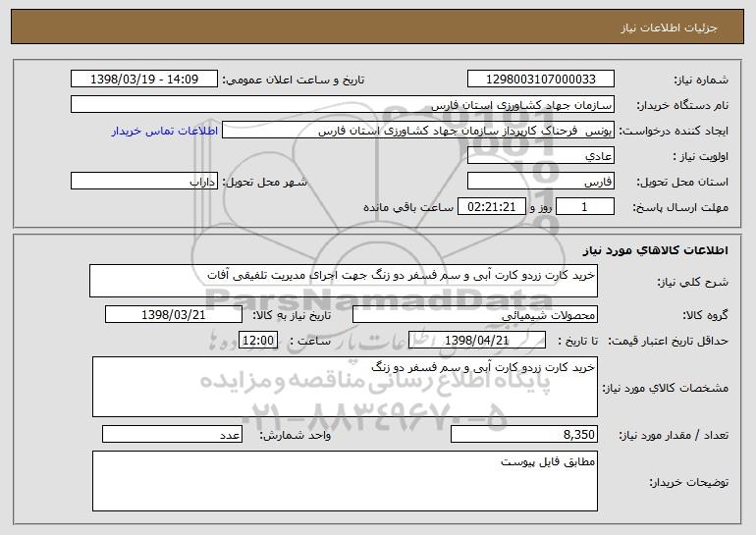
Task: Click the label تعداد / مقدار مورد نیاز
Action: pyautogui.click(x=674, y=435)
